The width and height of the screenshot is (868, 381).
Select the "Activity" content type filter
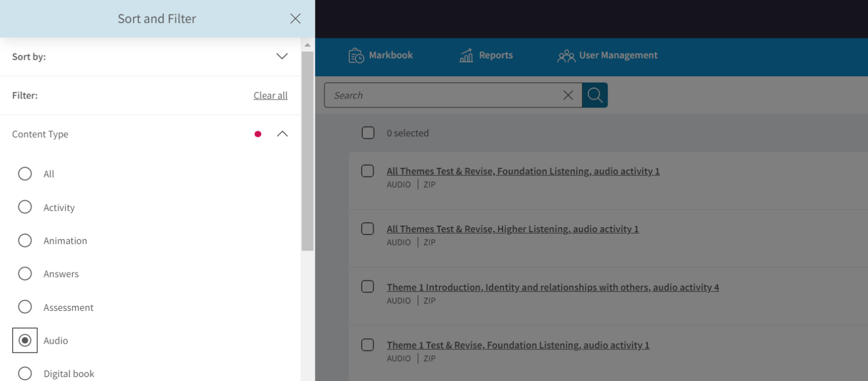click(x=25, y=207)
